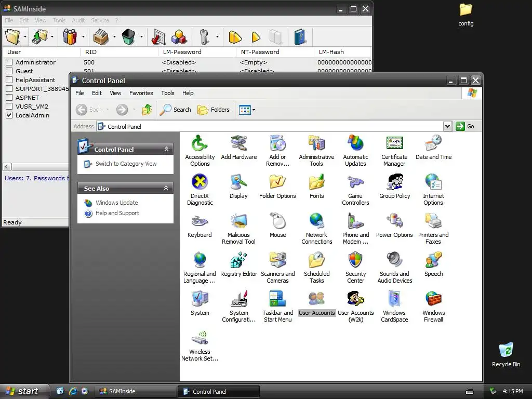
Task: Click the Folders toolbar button
Action: [214, 110]
